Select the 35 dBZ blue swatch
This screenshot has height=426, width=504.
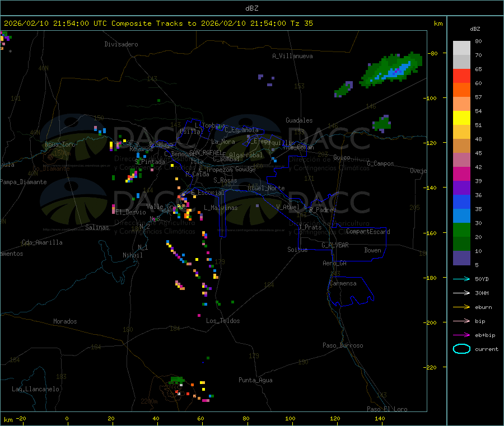point(461,202)
